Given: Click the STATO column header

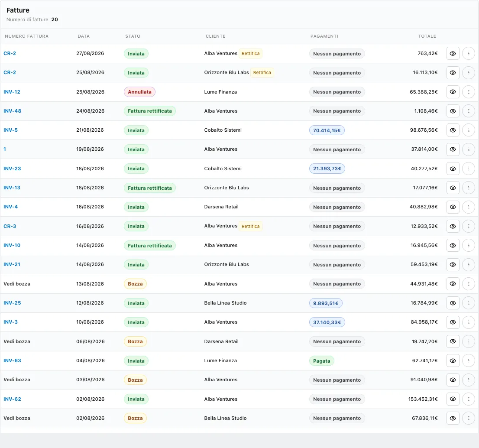Looking at the screenshot, I should [133, 36].
